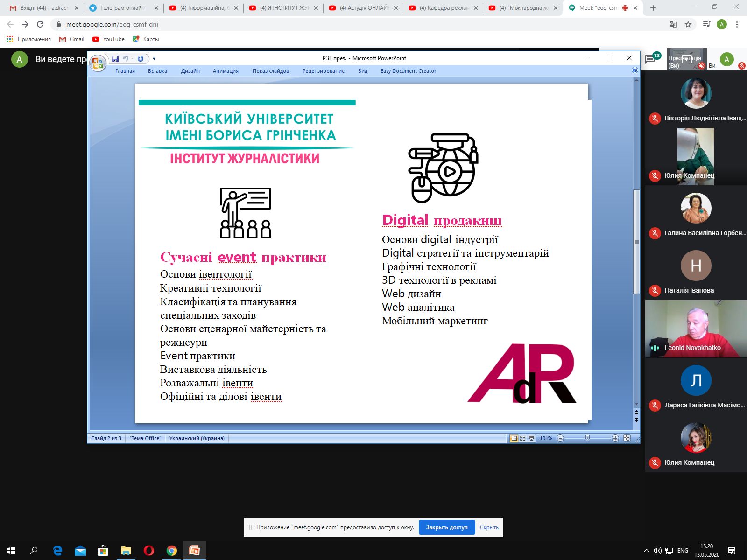Expand the Customize Quick Access Toolbar dropdown

(154, 58)
